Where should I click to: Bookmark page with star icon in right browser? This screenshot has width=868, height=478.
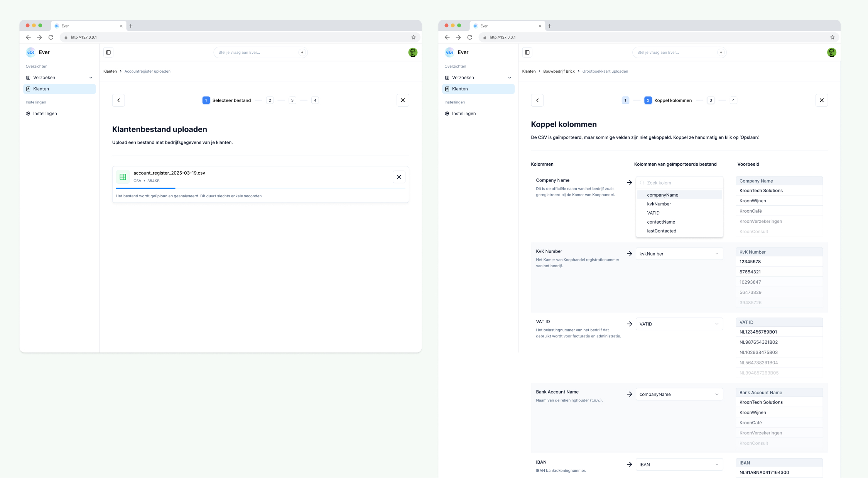coord(832,37)
